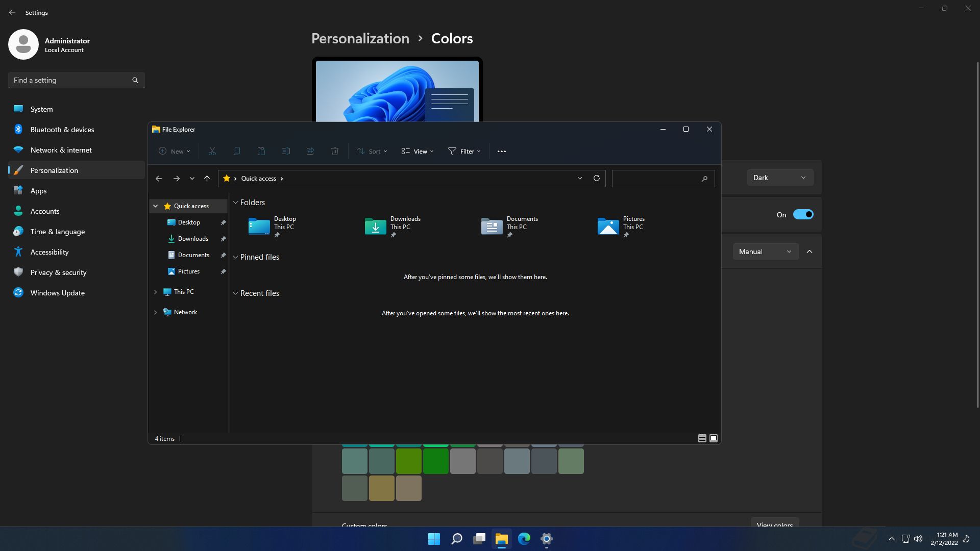This screenshot has width=980, height=551.
Task: Open the Sort dropdown
Action: click(372, 151)
